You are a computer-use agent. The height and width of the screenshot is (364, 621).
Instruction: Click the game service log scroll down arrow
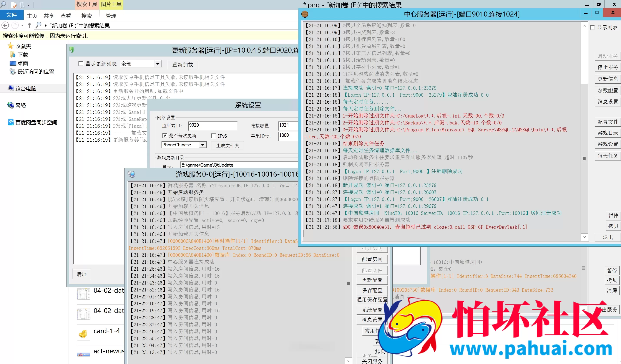(x=349, y=361)
